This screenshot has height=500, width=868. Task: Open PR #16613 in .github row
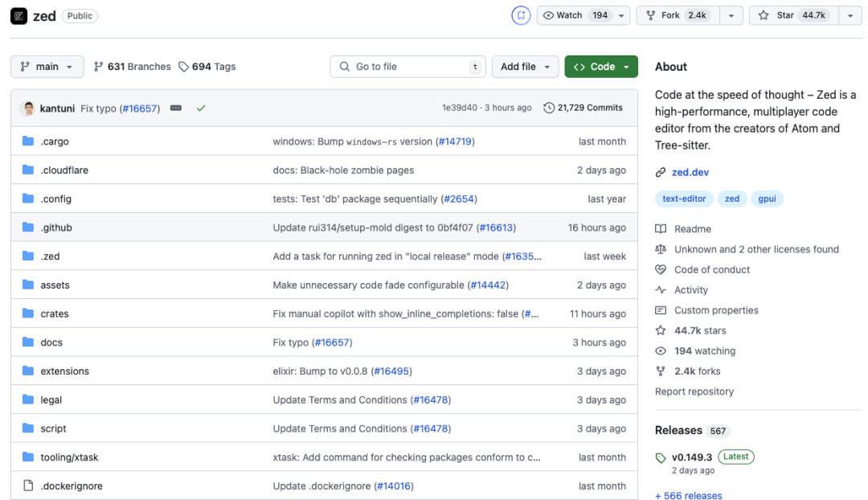tap(496, 227)
